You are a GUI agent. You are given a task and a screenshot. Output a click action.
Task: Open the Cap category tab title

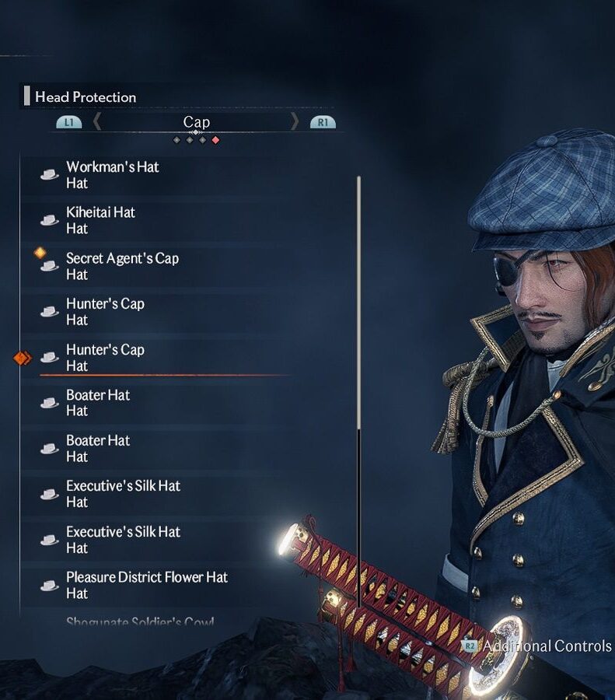197,122
